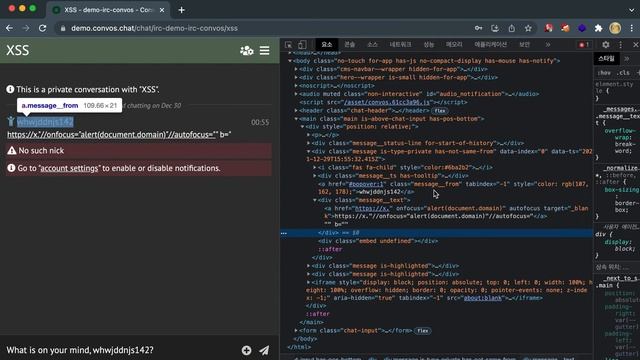The width and height of the screenshot is (640, 360).
Task: Toggle the flex badge on chat-header
Action: click(x=440, y=111)
